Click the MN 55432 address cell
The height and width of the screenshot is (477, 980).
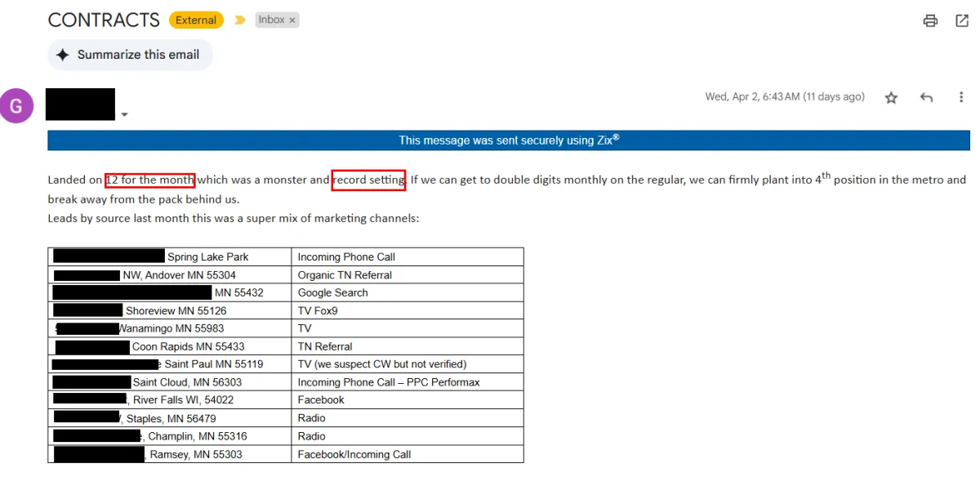click(170, 292)
